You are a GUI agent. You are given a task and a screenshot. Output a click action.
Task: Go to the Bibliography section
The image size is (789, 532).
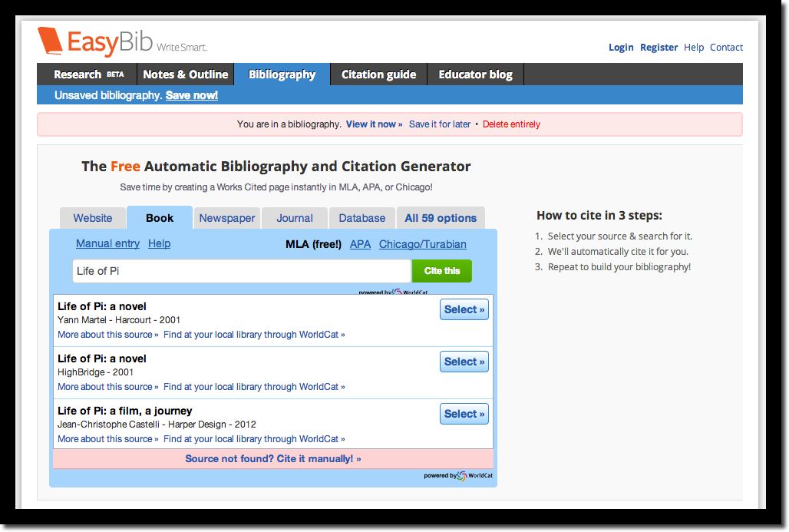click(282, 74)
